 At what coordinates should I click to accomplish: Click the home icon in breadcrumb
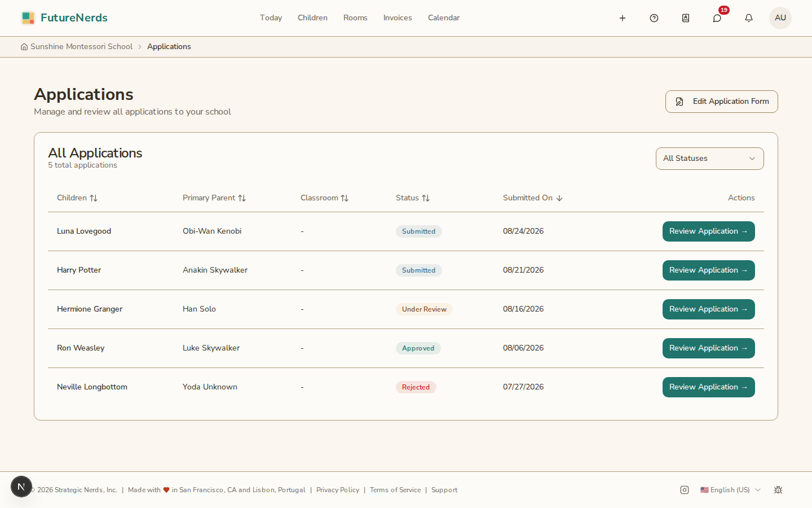click(x=24, y=47)
